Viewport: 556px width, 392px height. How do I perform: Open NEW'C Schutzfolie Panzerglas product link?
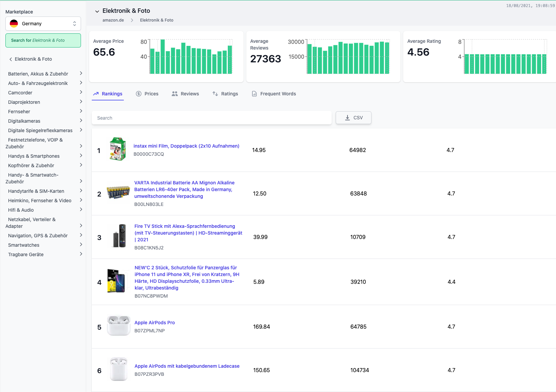click(x=187, y=278)
